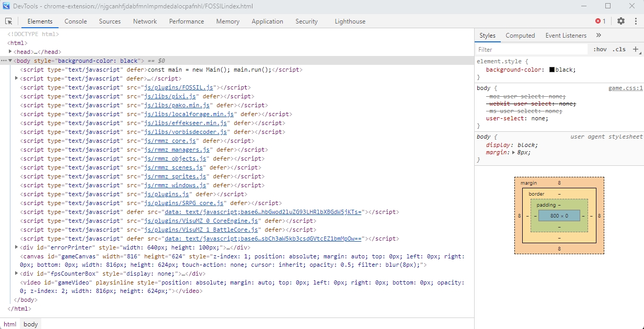This screenshot has width=644, height=329.
Task: Click the DOCTYPE html line
Action: [33, 34]
